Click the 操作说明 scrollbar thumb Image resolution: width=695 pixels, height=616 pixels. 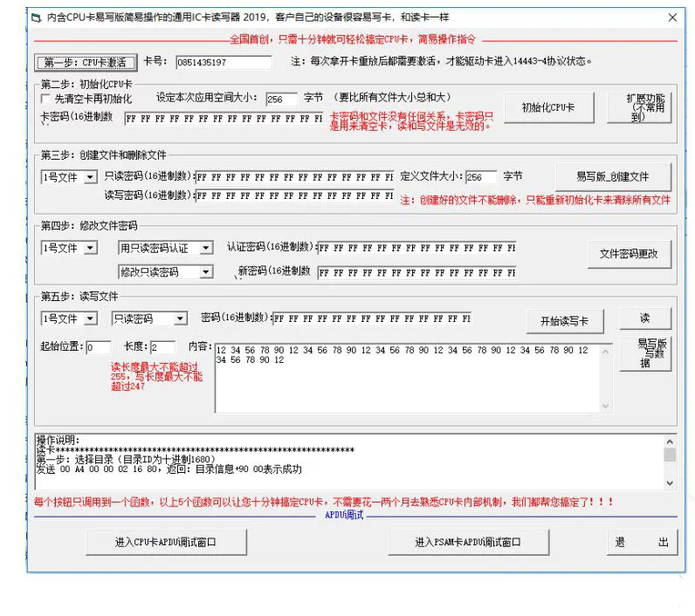point(670,455)
